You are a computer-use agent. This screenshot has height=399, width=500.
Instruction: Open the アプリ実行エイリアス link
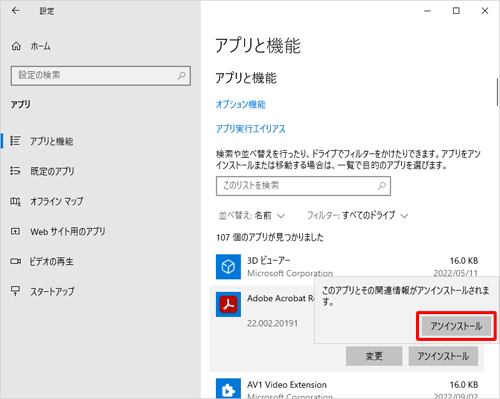click(251, 129)
